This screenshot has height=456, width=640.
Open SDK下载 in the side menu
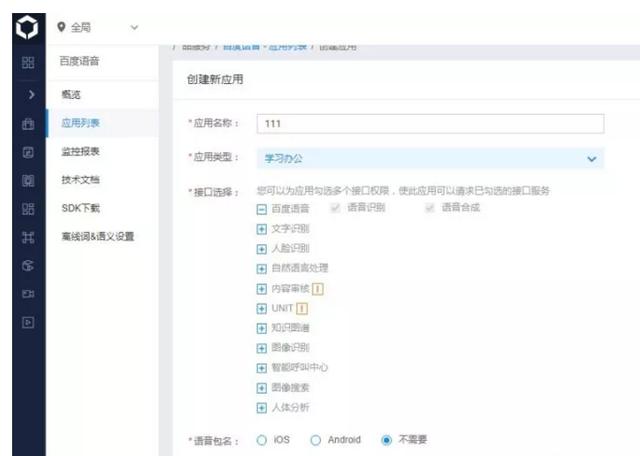coord(80,208)
